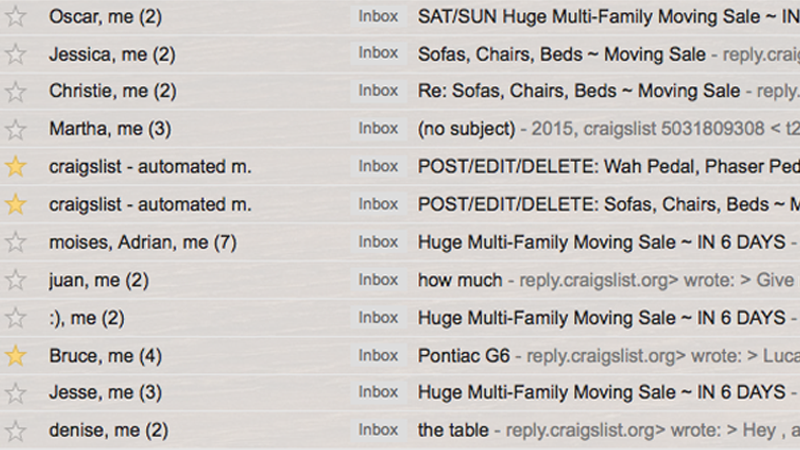Unstar the craigslist Sofas, Chairs post email
This screenshot has height=450, width=800.
pyautogui.click(x=16, y=204)
